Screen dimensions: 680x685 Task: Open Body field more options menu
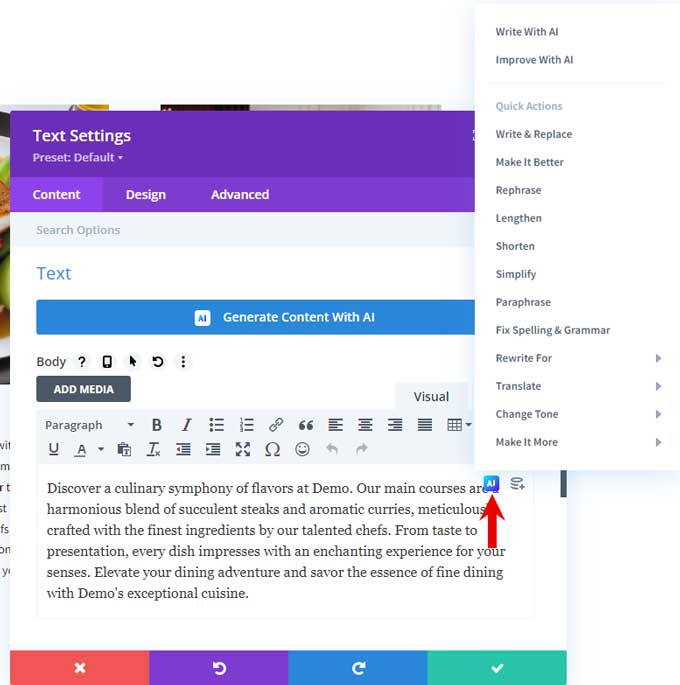tap(183, 362)
